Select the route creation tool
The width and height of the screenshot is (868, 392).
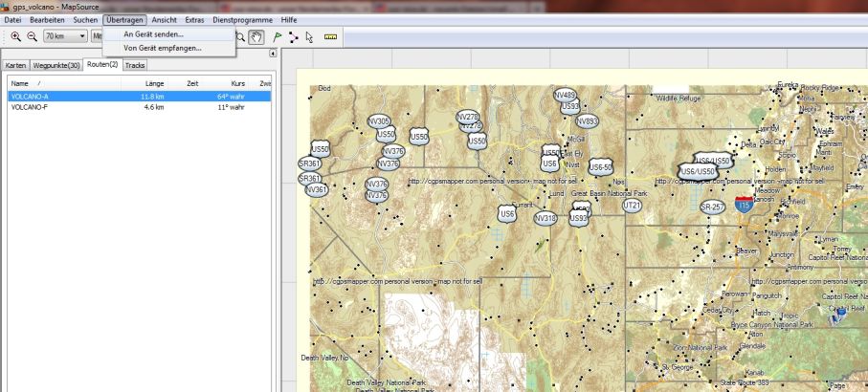click(293, 37)
